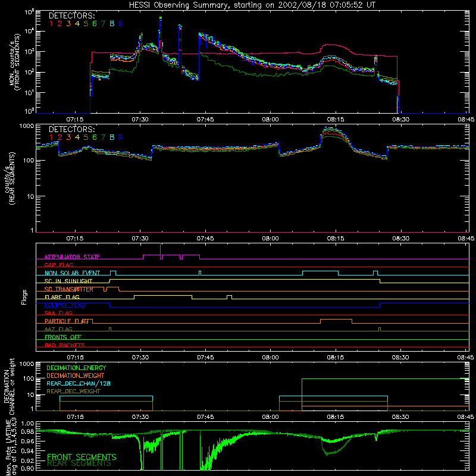Click the 08:00 tick under the rear segments plot
The width and height of the screenshot is (476, 476).
point(271,239)
